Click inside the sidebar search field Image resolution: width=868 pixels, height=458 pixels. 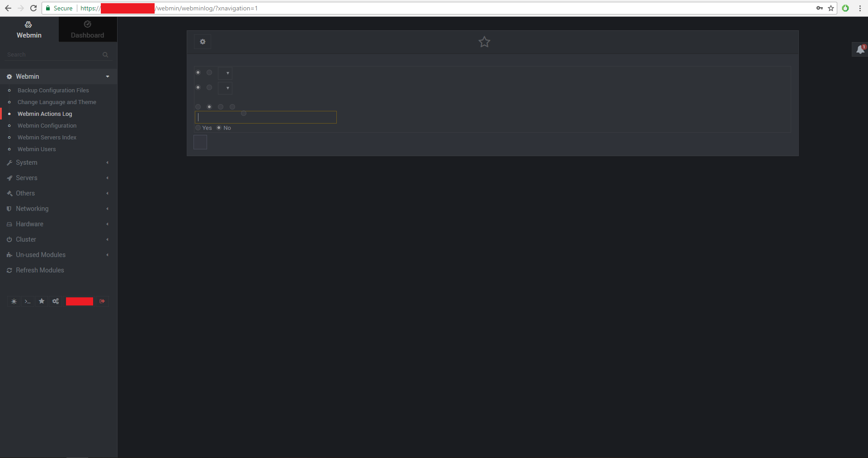coord(50,54)
